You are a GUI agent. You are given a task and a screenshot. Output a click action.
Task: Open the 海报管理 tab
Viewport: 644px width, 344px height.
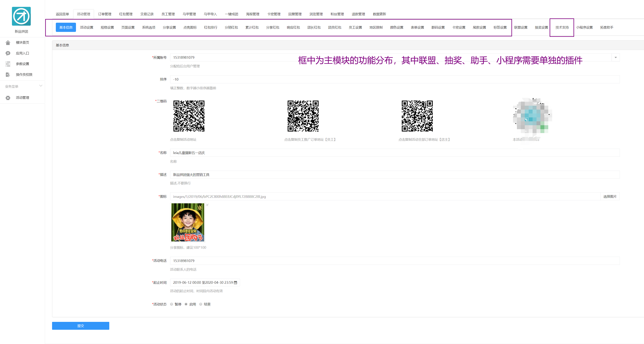click(x=253, y=14)
